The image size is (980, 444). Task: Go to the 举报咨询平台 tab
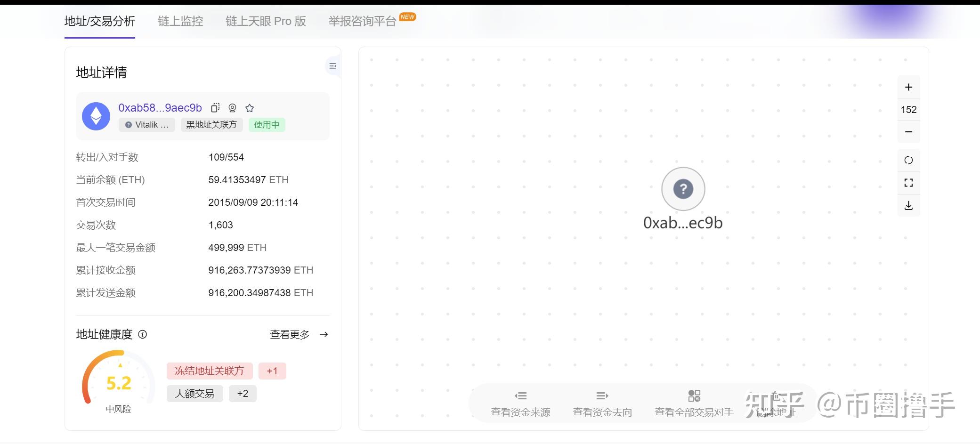tap(362, 21)
